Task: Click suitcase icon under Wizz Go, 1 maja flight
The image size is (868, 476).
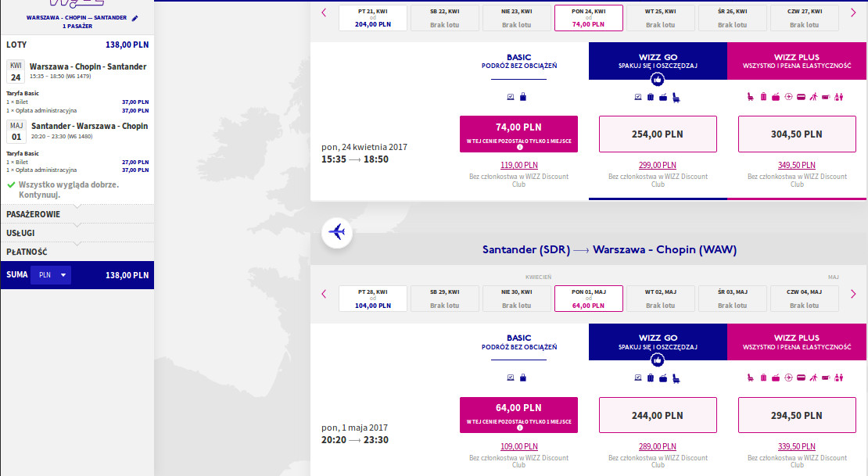Action: (x=651, y=378)
